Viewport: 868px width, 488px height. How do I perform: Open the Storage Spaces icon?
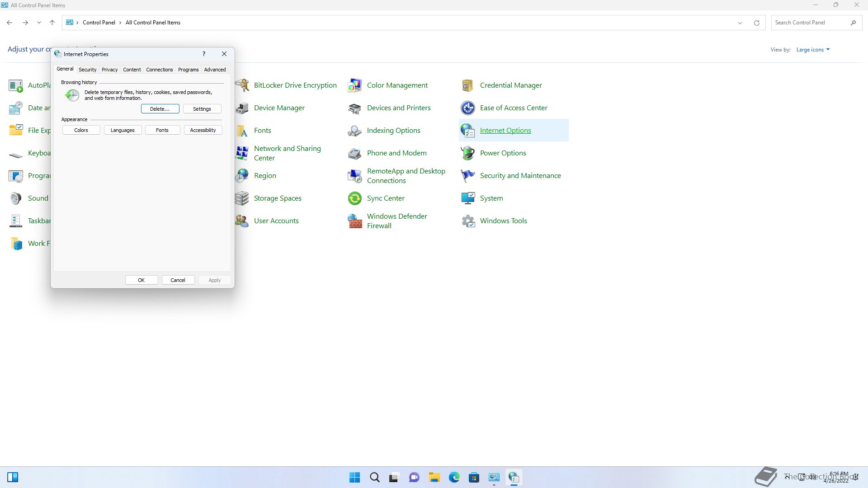(242, 198)
